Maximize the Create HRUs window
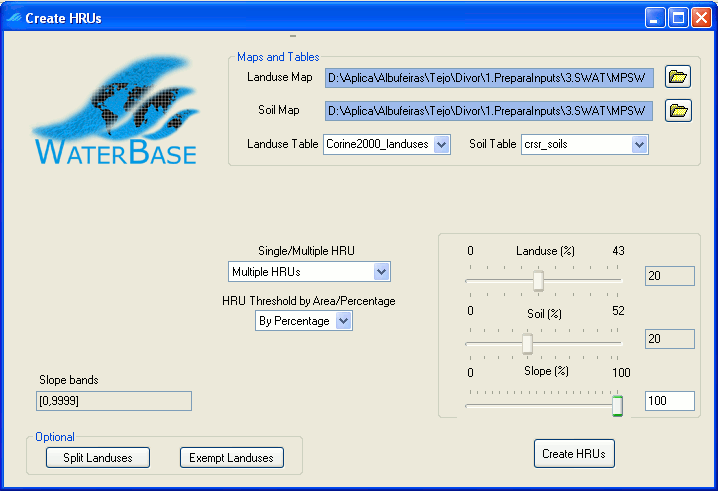 pyautogui.click(x=678, y=17)
